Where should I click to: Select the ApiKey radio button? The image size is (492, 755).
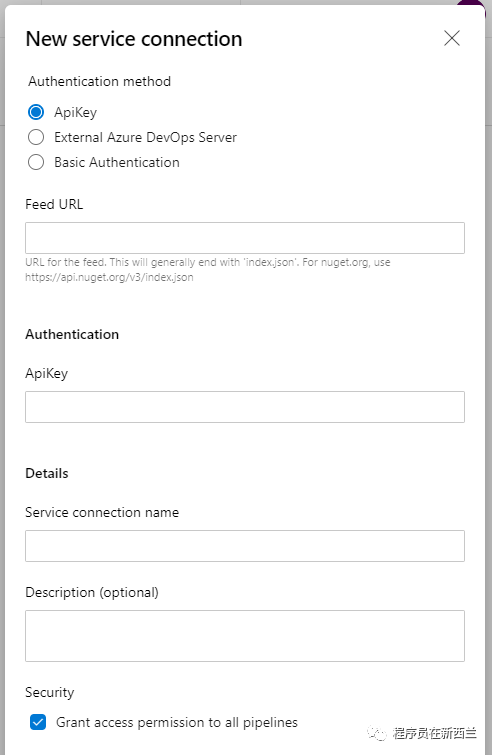[x=36, y=112]
